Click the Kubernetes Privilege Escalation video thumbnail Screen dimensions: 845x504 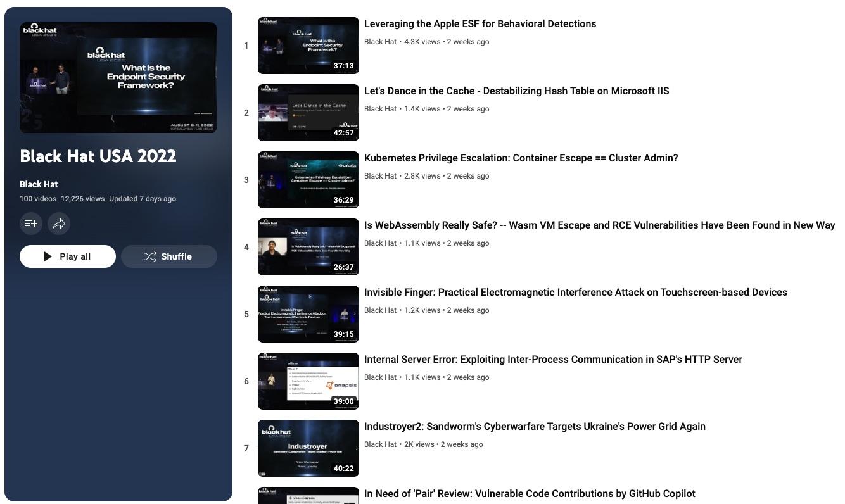pyautogui.click(x=308, y=180)
